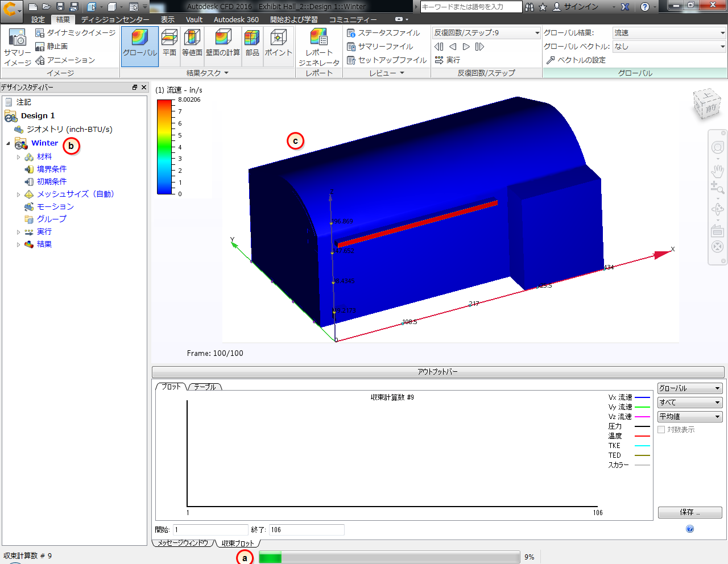This screenshot has width=728, height=564.
Task: Open ベクトルの設定 vector settings
Action: [x=576, y=60]
